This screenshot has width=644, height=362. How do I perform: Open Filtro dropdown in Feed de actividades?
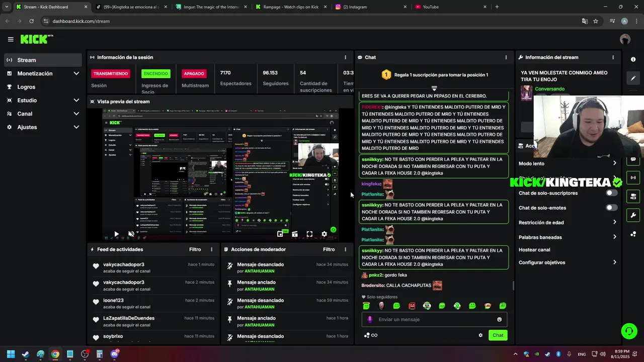(195, 249)
